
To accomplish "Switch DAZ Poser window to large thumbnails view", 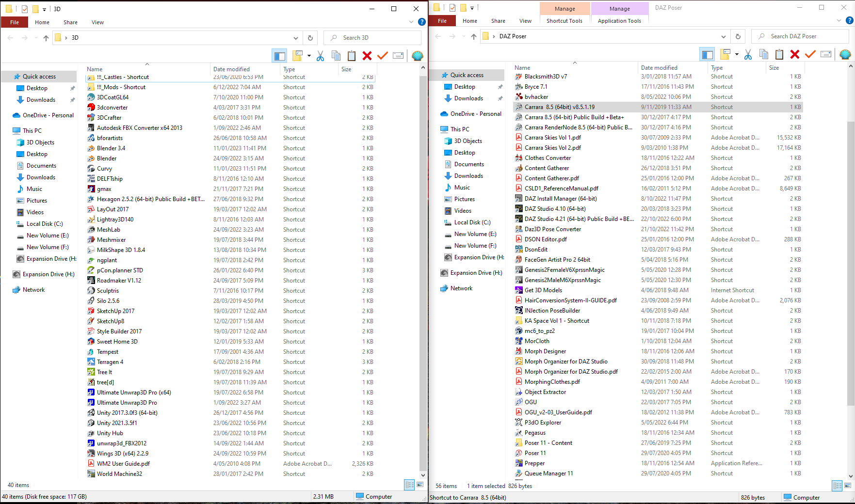I will click(848, 485).
